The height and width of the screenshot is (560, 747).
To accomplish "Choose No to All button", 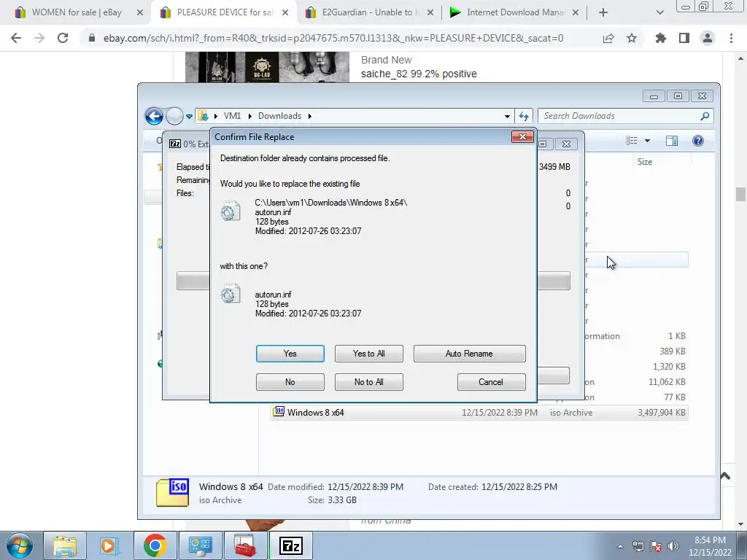I will (368, 382).
